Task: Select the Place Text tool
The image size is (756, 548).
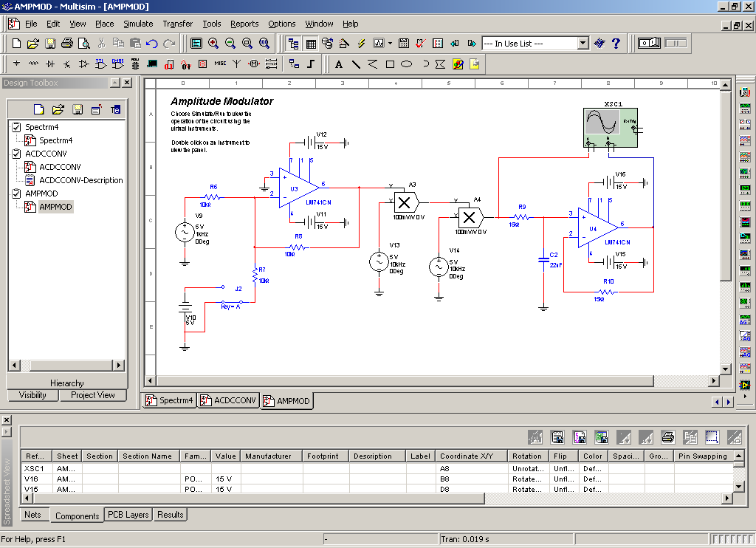Action: [x=339, y=64]
